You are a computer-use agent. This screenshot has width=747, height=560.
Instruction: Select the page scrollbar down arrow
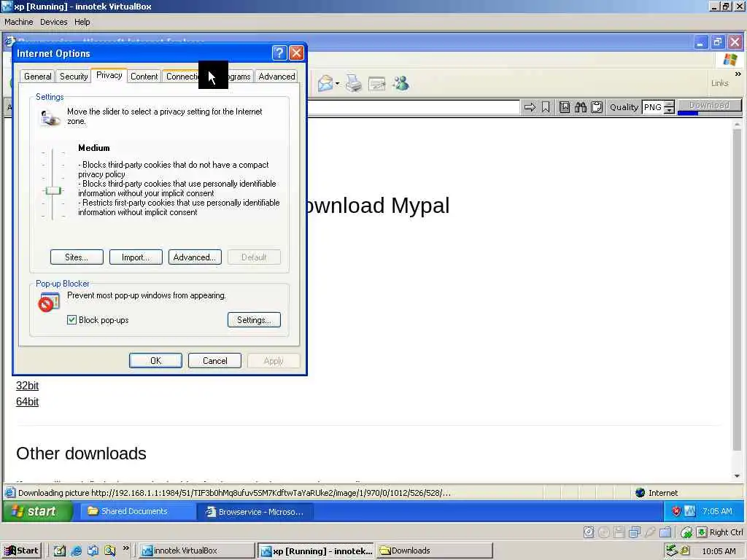[x=737, y=475]
